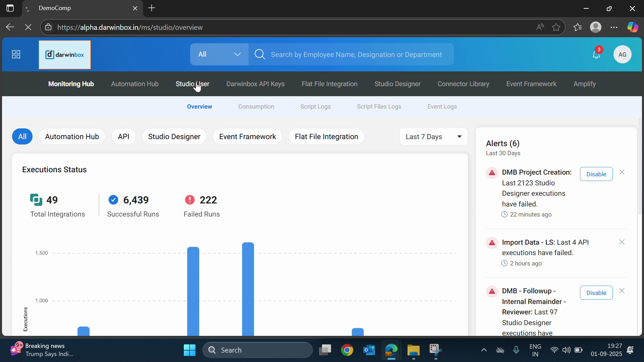Open Microsoft Outlook from taskbar
Image resolution: width=644 pixels, height=362 pixels.
tap(369, 350)
